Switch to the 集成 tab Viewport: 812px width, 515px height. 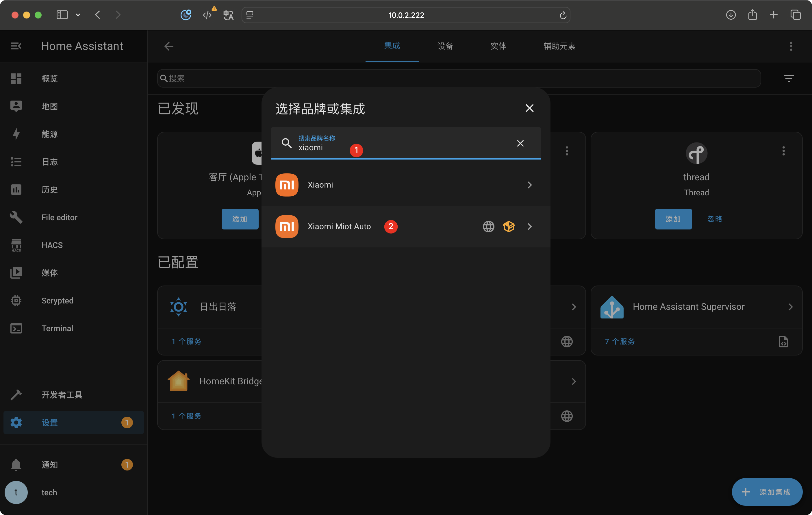392,46
